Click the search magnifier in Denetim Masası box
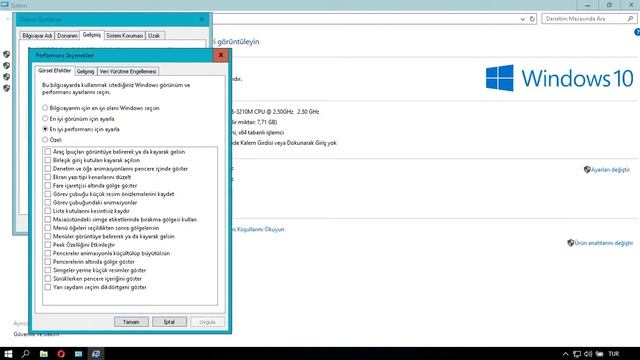 point(630,19)
